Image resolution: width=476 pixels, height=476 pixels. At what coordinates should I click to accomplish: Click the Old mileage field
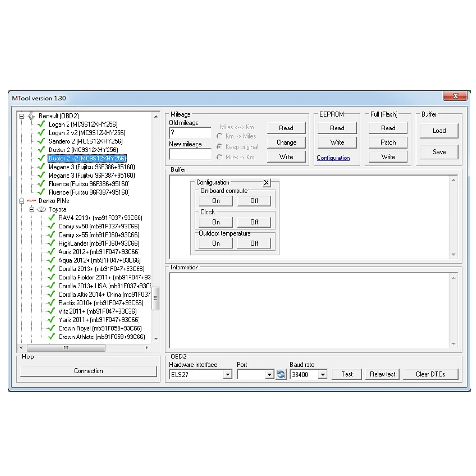pyautogui.click(x=190, y=133)
